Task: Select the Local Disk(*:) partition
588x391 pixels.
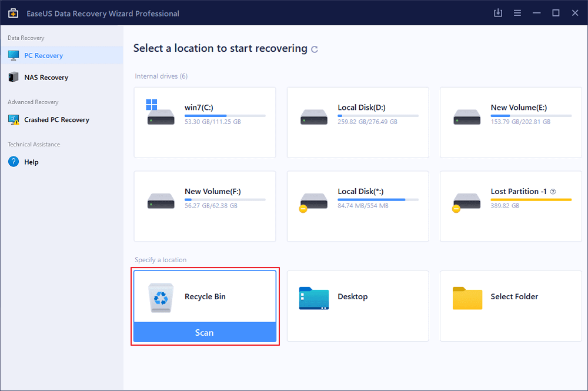Action: click(x=358, y=206)
